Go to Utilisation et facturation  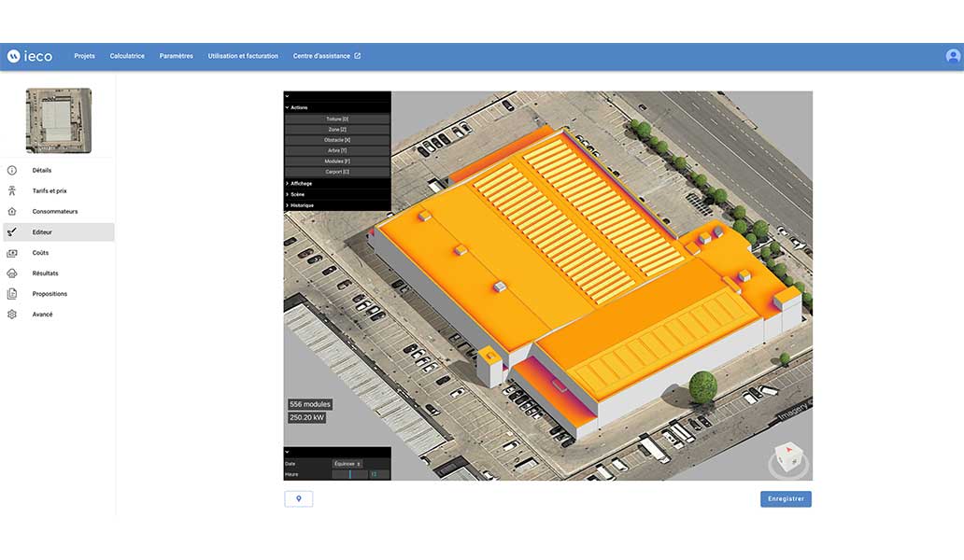pyautogui.click(x=243, y=56)
